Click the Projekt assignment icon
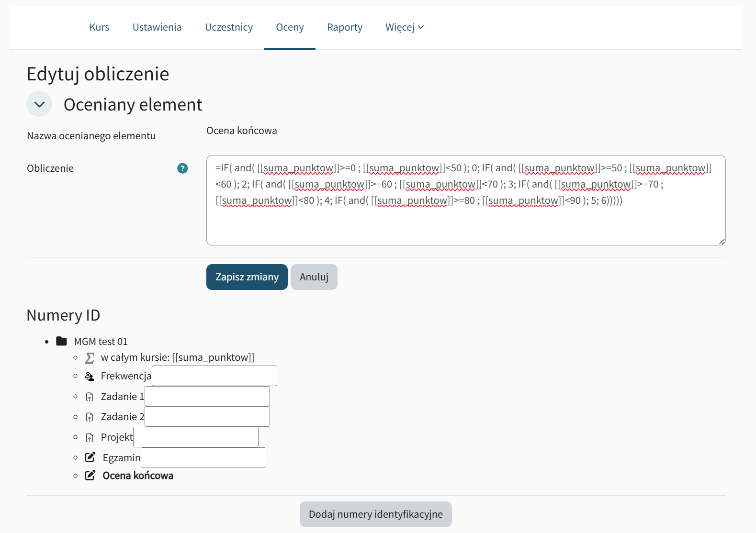The width and height of the screenshot is (756, 533). click(90, 437)
